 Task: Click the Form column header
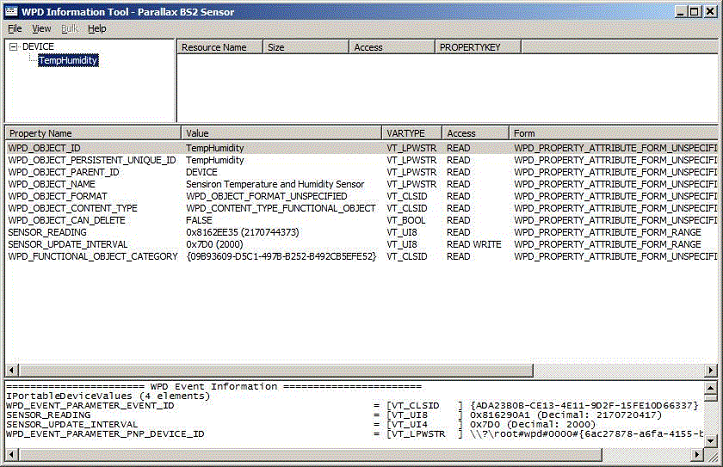click(613, 133)
